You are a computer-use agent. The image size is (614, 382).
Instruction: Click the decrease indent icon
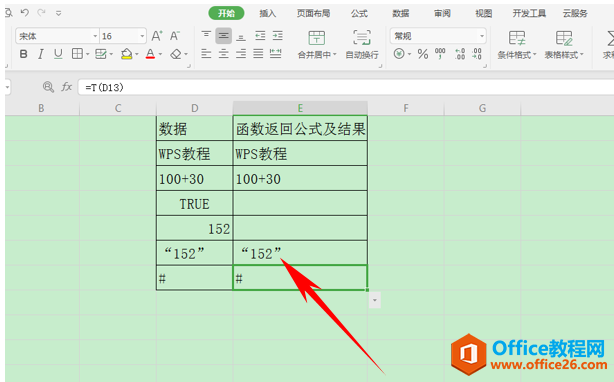260,36
